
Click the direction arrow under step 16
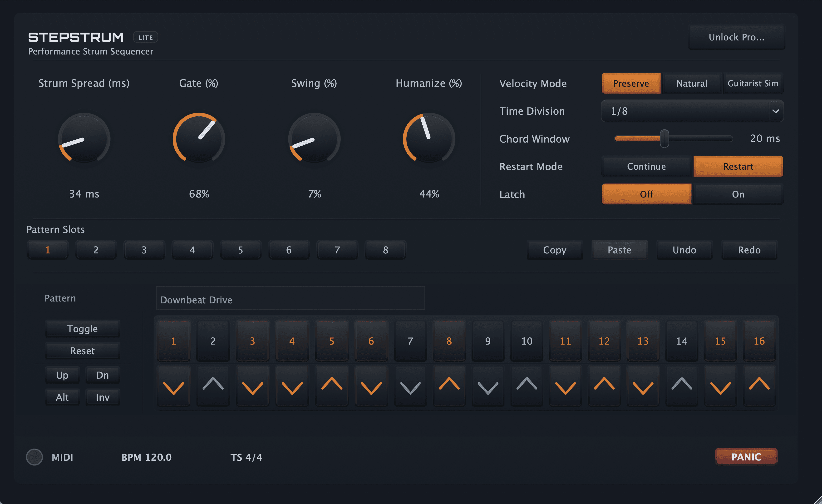[x=759, y=386]
